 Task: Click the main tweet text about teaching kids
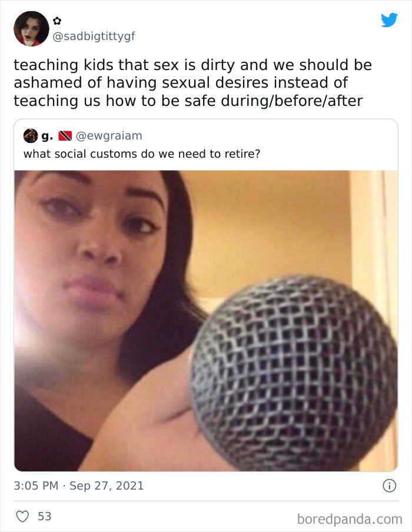coord(193,83)
